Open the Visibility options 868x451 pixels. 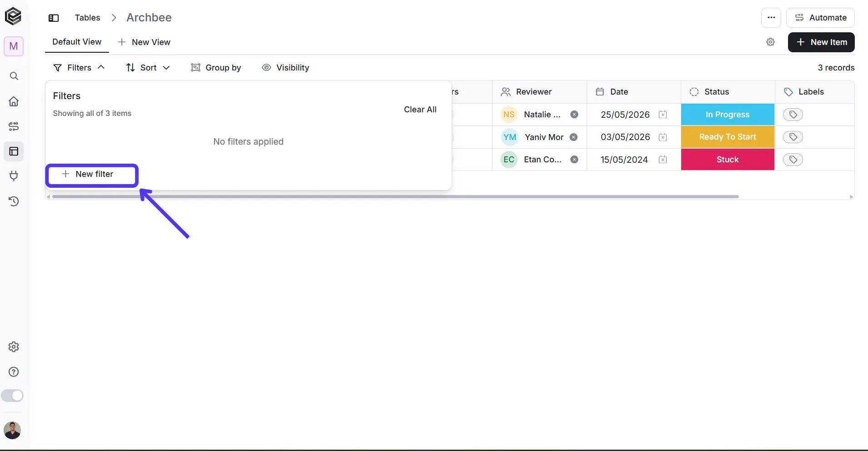pyautogui.click(x=285, y=68)
